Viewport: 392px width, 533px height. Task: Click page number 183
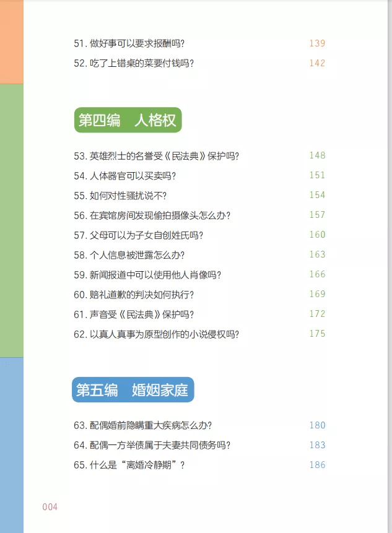[x=317, y=444]
